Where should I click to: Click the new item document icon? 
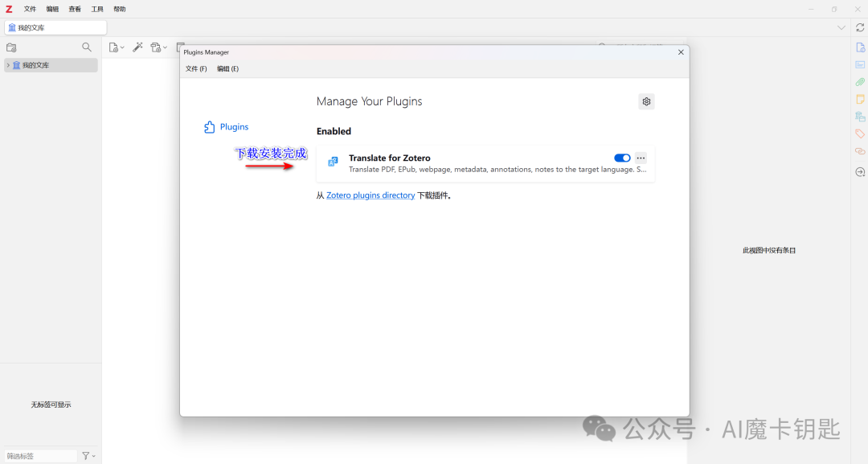pyautogui.click(x=113, y=47)
